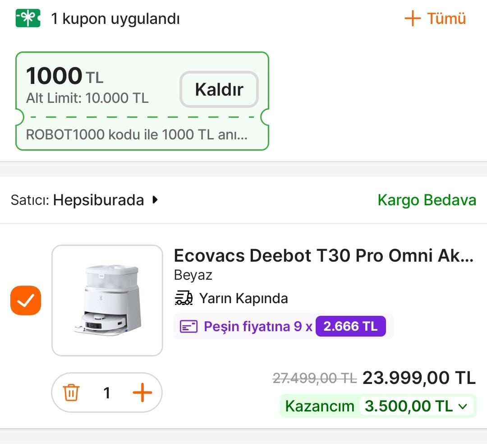Viewport: 487px width, 448px height.
Task: Tap the quantity number field
Action: click(x=107, y=393)
